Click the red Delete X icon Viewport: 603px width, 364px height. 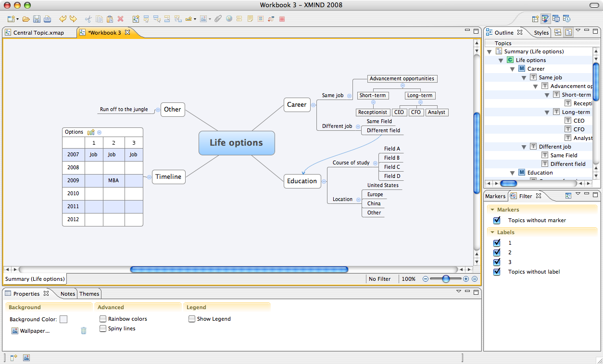point(120,19)
